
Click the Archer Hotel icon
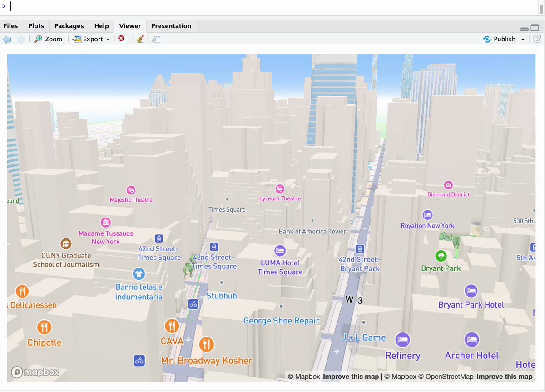(472, 340)
